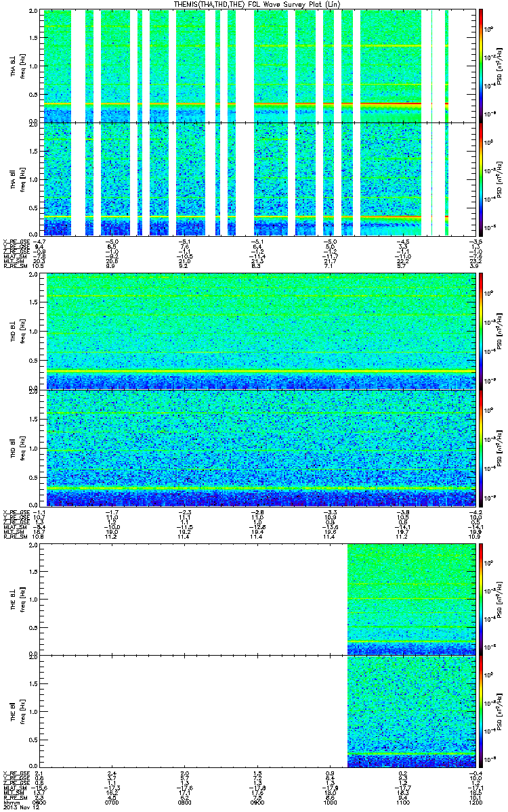508x812 pixels.
Task: Click the PSD [nT²/Hz] label beside THD B-perpendicular
Action: click(x=499, y=331)
